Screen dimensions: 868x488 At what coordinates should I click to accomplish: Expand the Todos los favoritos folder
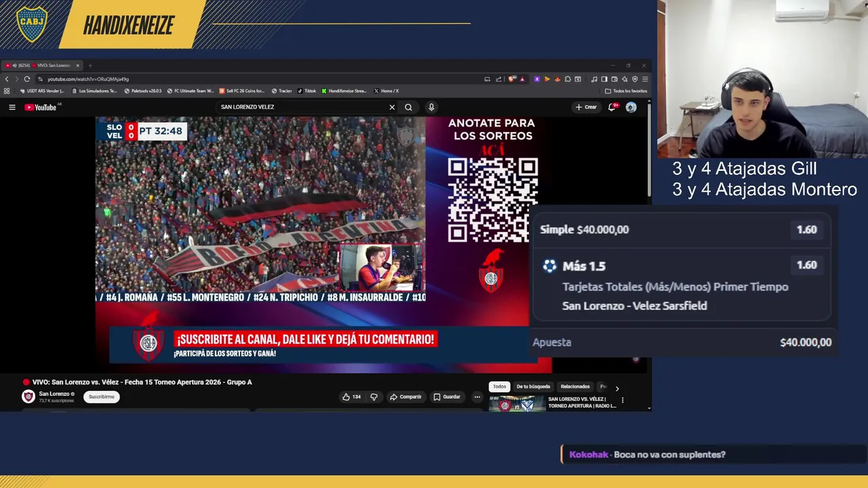(626, 91)
